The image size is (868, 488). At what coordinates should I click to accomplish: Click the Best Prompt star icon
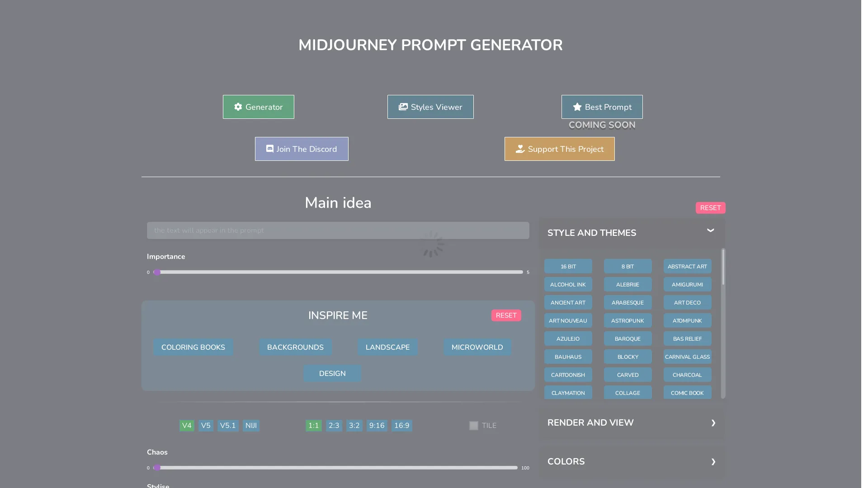[x=576, y=107]
